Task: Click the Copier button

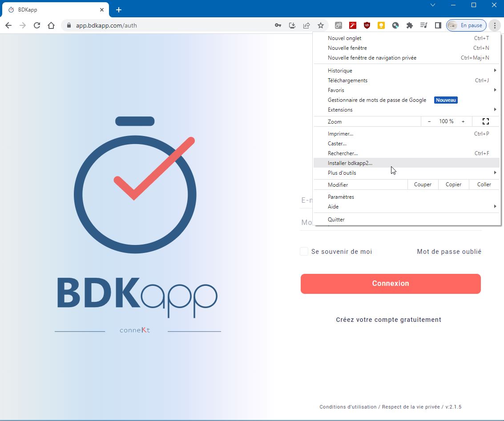Action: [x=454, y=184]
